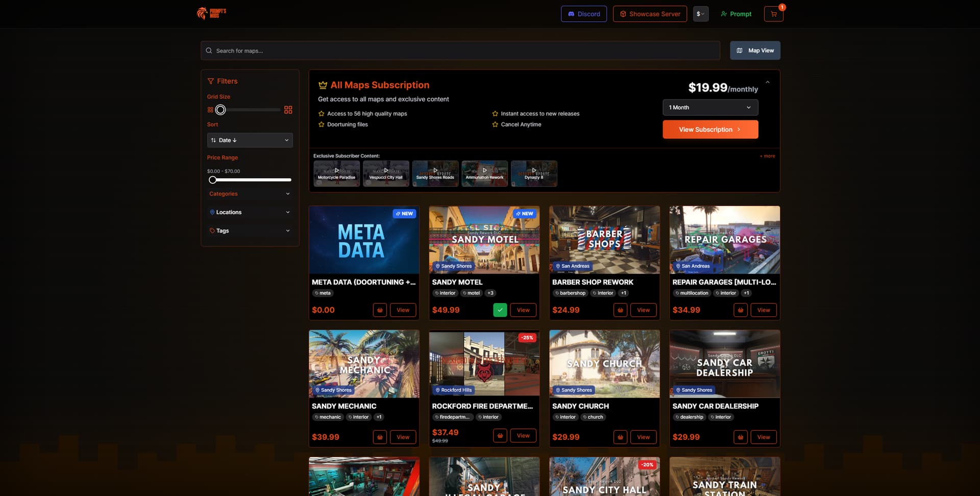
Task: Open the 1 Month duration dropdown
Action: point(710,107)
